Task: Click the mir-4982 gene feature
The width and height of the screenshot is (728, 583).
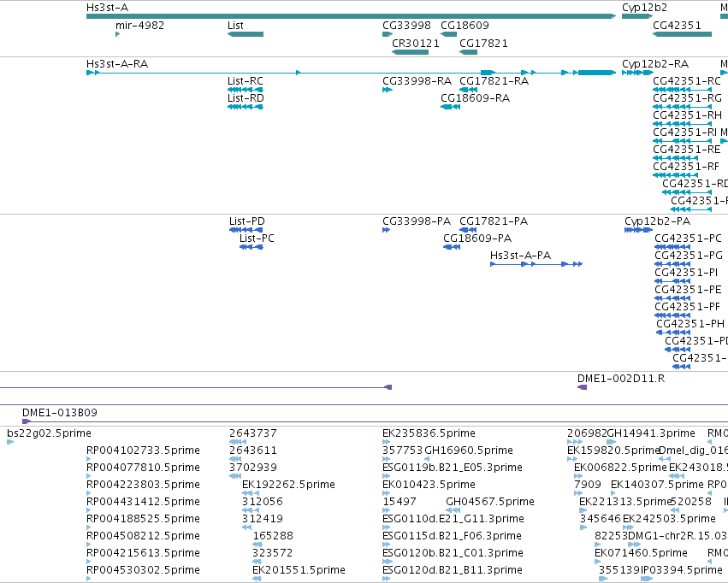Action: point(117,34)
